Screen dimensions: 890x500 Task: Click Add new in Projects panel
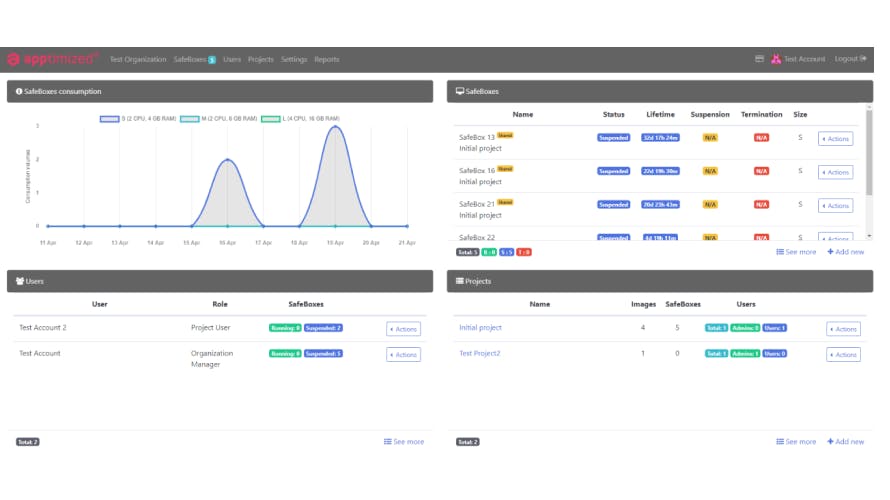click(x=846, y=442)
